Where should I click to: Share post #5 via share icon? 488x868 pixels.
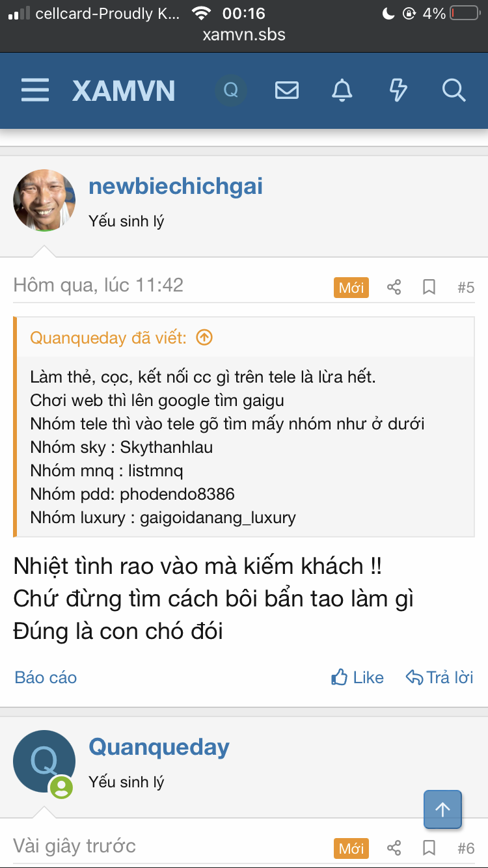tap(394, 287)
